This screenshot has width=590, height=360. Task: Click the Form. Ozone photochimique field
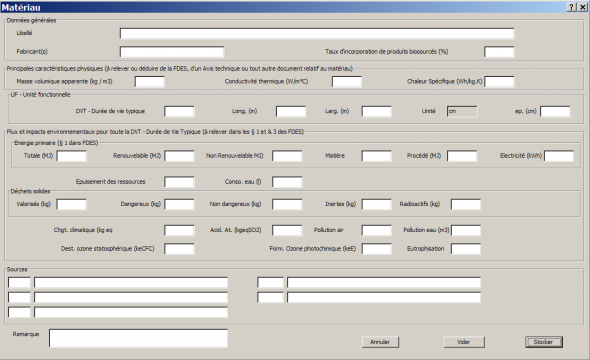377,249
